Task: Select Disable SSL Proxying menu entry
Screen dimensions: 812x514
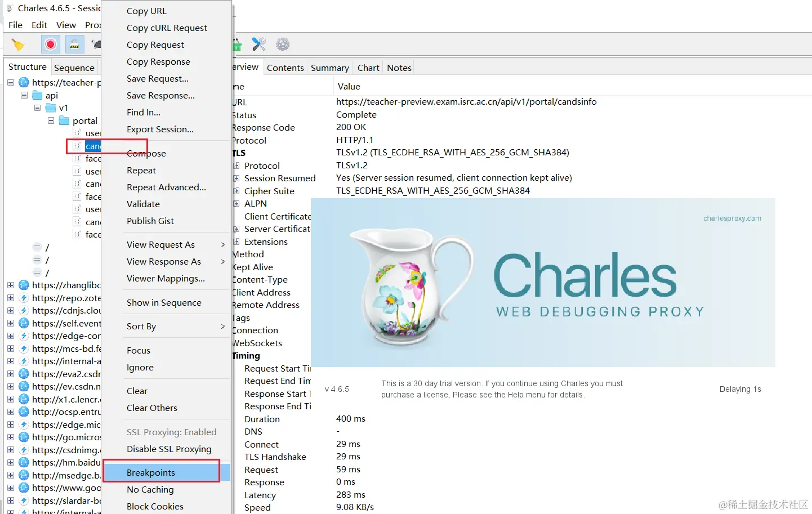Action: 167,449
